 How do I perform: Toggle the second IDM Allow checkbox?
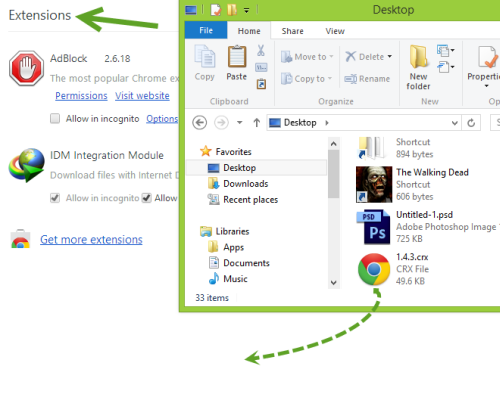tap(146, 198)
